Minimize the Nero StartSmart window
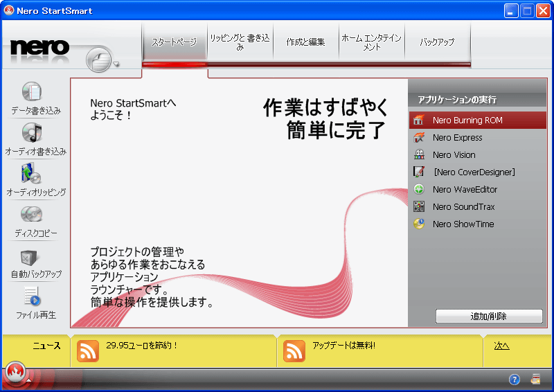The width and height of the screenshot is (554, 392). (511, 11)
